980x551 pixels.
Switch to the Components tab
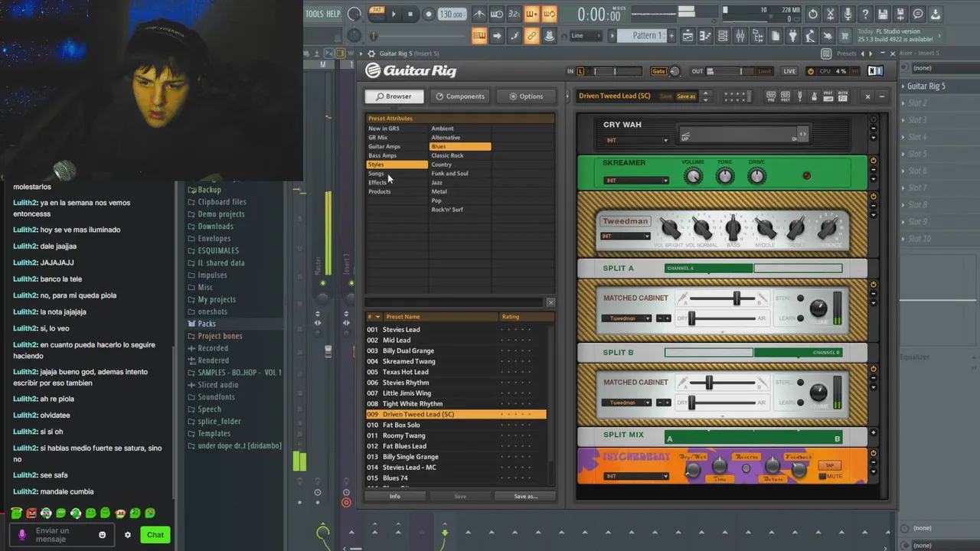click(459, 96)
